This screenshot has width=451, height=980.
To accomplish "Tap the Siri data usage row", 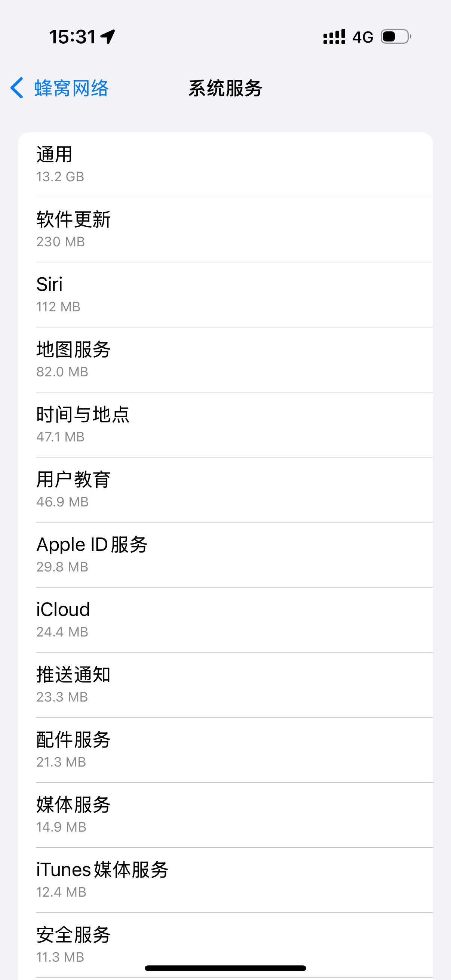I will [225, 295].
